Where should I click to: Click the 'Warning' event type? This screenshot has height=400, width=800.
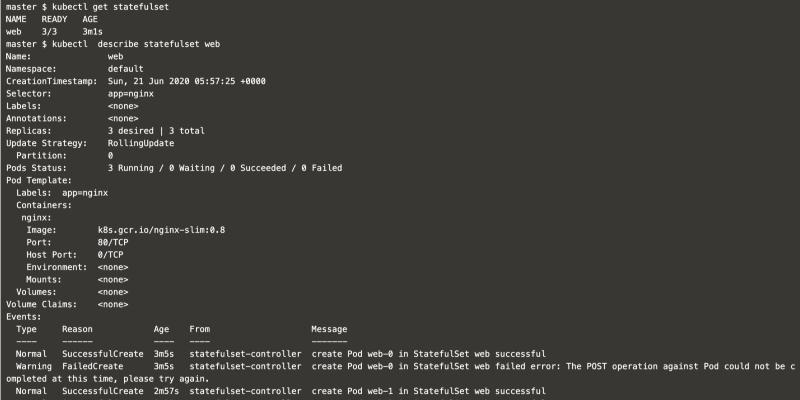[x=34, y=366]
